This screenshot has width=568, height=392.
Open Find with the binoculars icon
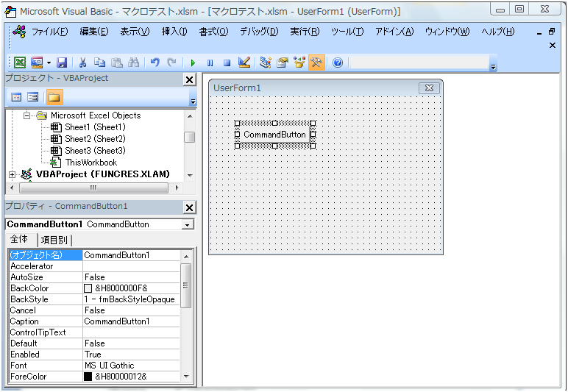(134, 63)
